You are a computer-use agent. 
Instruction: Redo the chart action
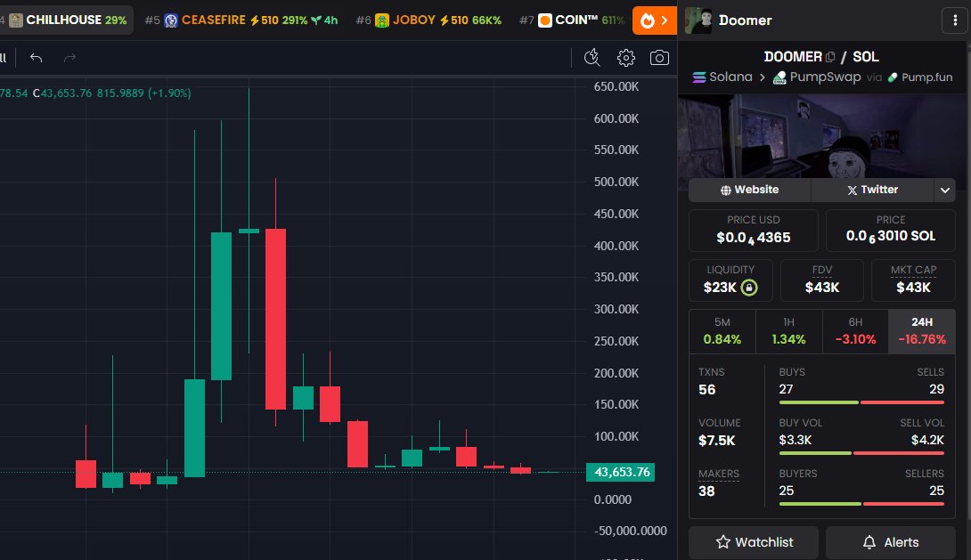click(x=70, y=58)
